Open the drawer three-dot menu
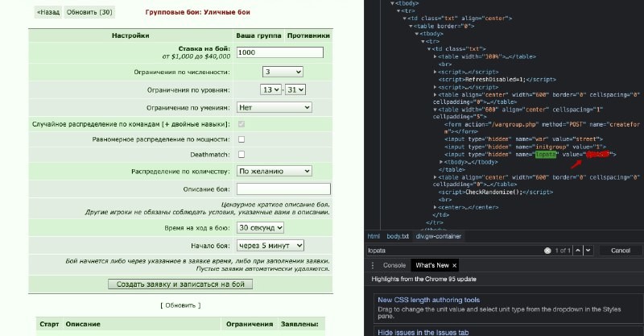The width and height of the screenshot is (644, 336). coord(373,265)
